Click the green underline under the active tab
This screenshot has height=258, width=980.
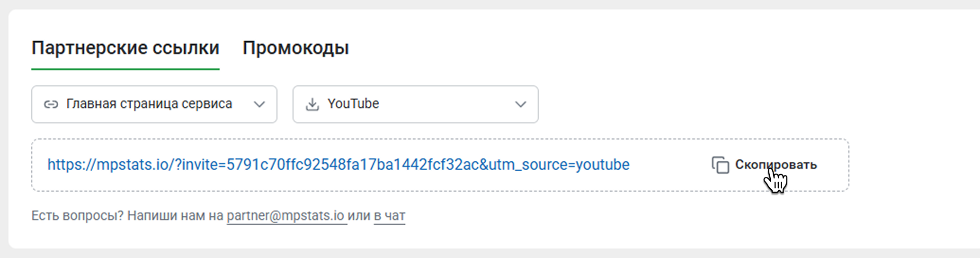pos(125,69)
